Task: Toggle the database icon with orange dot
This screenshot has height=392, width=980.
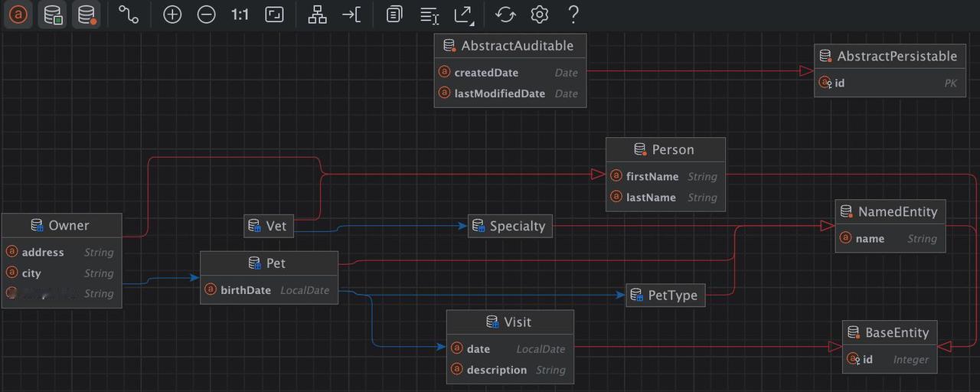Action: coord(87,15)
